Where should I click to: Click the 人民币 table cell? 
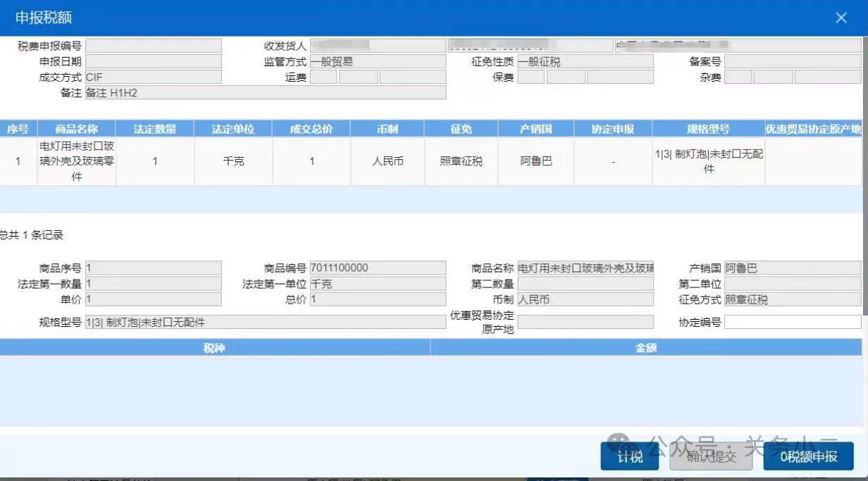coord(387,161)
